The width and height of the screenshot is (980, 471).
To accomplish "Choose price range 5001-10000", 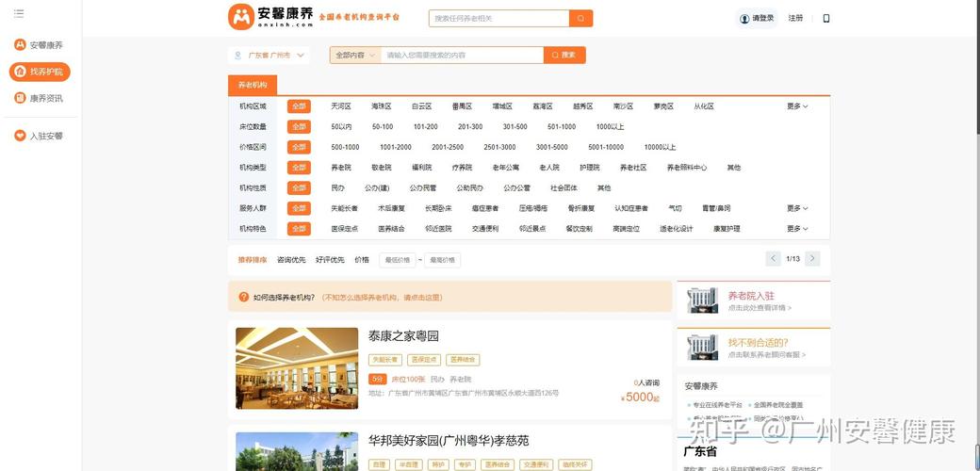I will coord(606,147).
